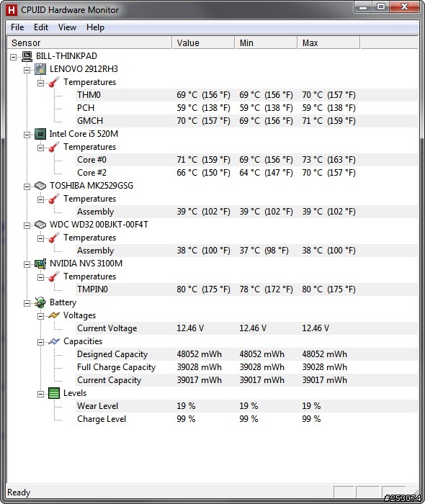Click the Max column header

pyautogui.click(x=328, y=42)
